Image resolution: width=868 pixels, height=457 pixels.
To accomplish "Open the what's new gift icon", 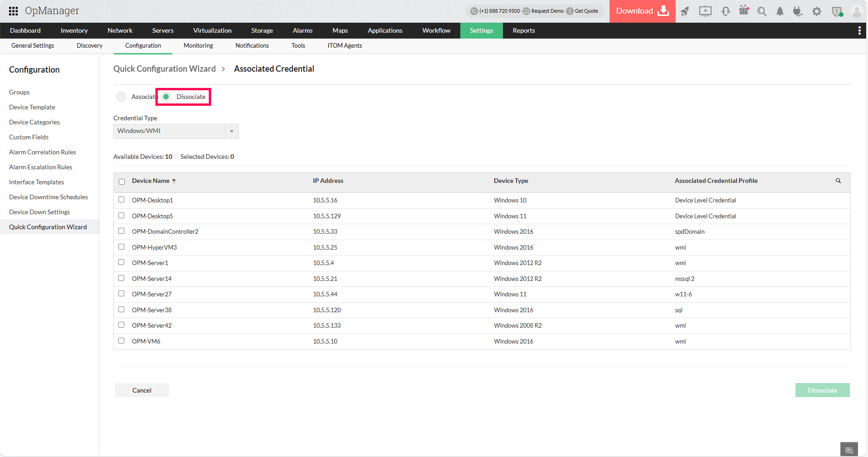I will tap(743, 11).
